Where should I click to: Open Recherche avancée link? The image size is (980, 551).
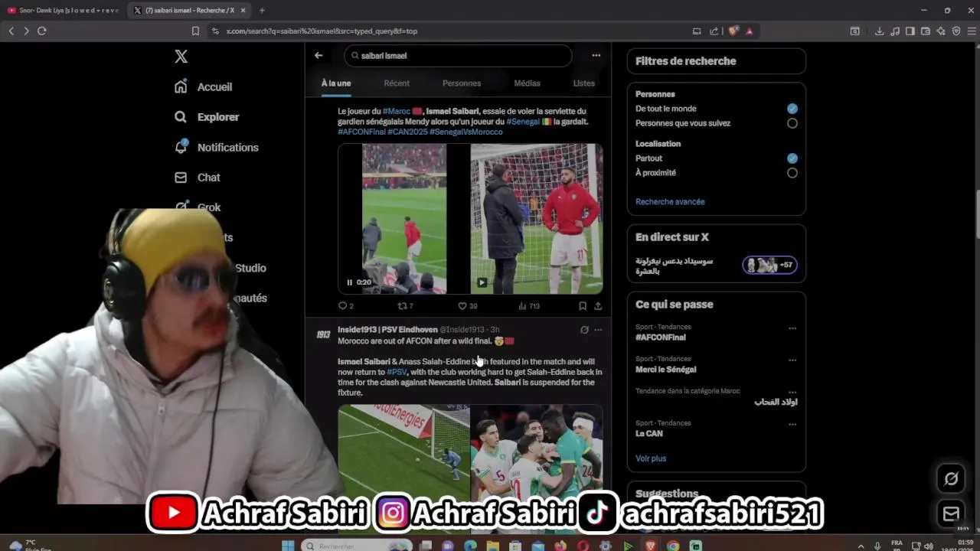click(x=670, y=202)
